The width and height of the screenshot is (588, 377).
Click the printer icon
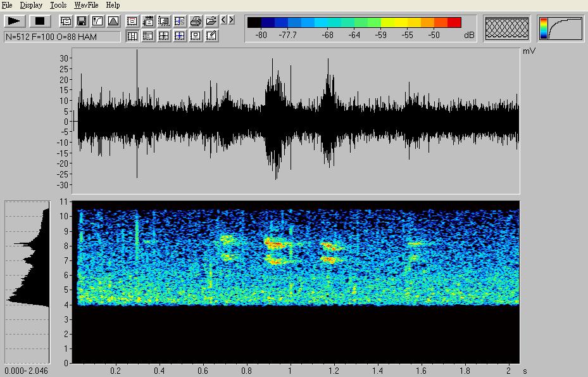196,21
